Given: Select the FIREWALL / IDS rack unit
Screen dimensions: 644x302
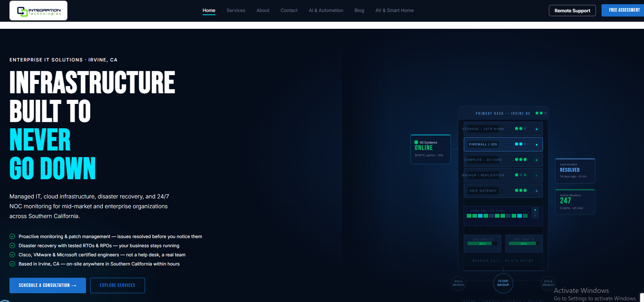Looking at the screenshot, I should coord(503,144).
